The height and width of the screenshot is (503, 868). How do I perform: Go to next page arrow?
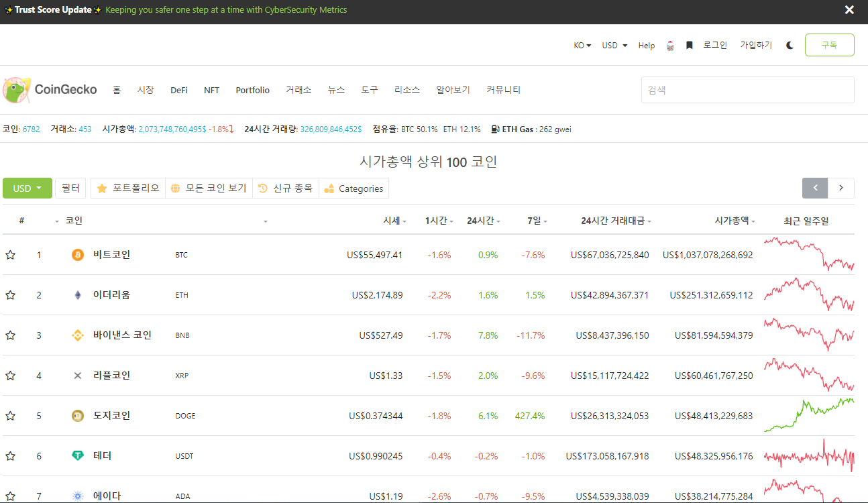(x=841, y=188)
